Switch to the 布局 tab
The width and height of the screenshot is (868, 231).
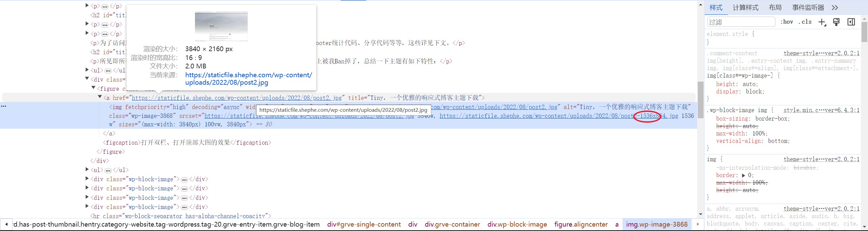coord(775,7)
